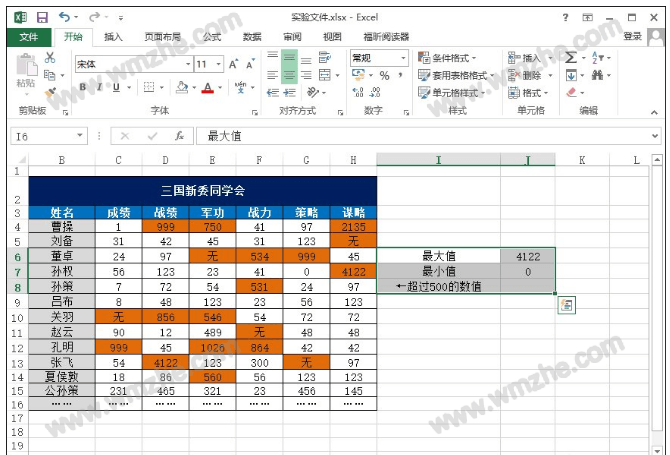Click the Copy icon in clipboard group
This screenshot has width=670, height=455.
(x=50, y=75)
